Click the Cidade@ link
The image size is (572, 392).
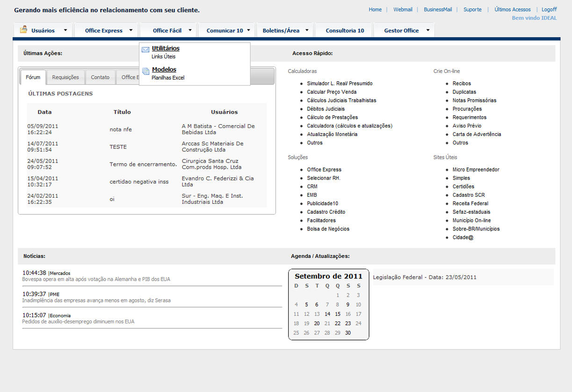(463, 237)
